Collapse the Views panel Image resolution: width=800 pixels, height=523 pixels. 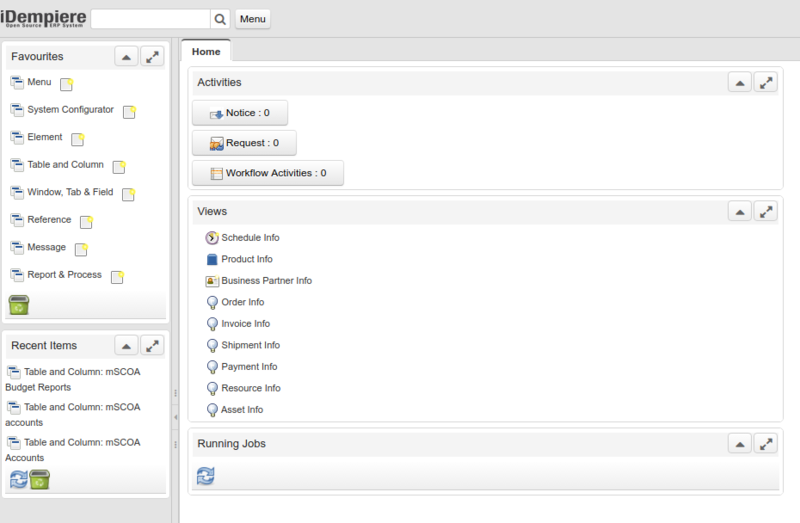tap(739, 211)
